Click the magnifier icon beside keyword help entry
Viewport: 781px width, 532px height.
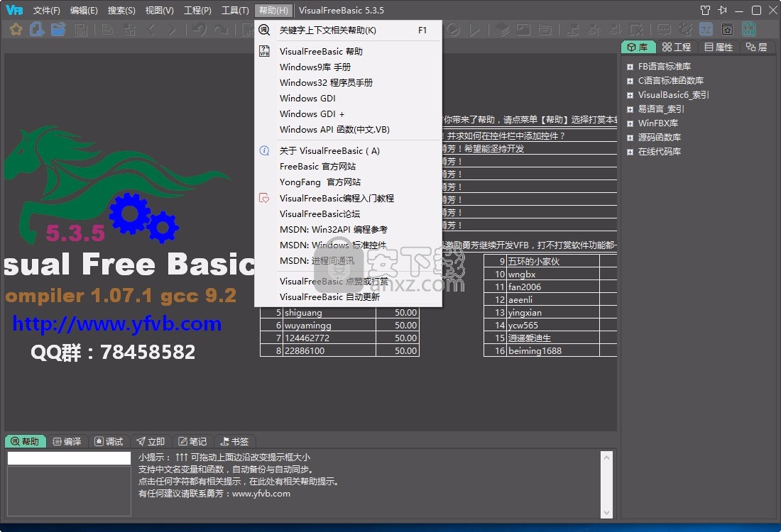(264, 30)
